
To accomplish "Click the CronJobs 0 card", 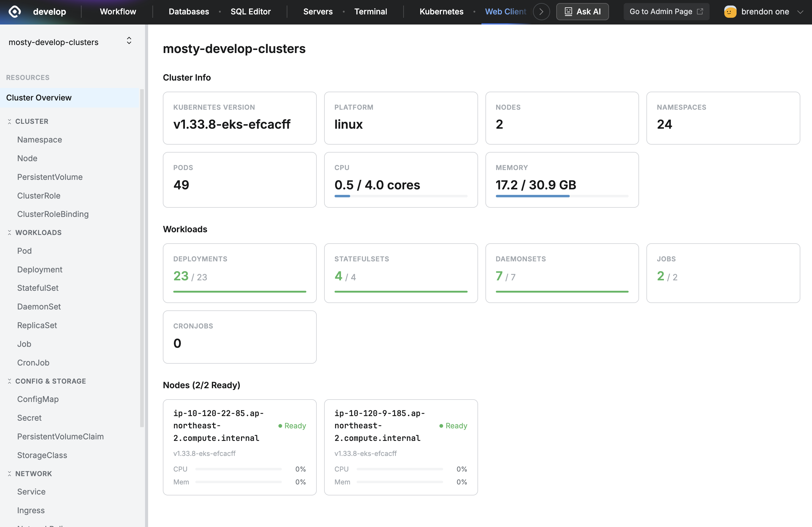I will pos(239,337).
